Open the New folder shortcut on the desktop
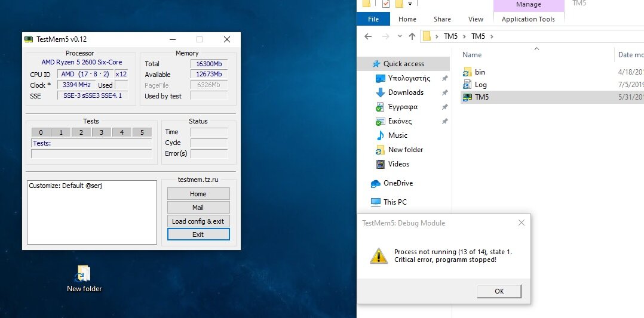The image size is (644, 318). click(84, 279)
